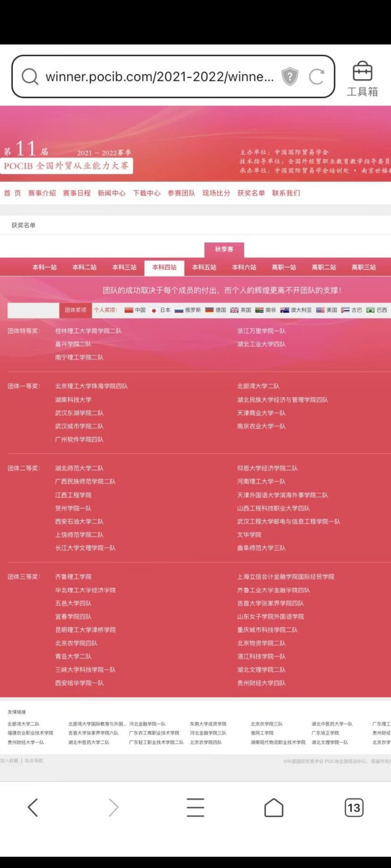391x868 pixels.
Task: Open the 福建农业职业技术学院 friend link
Action: [30, 733]
